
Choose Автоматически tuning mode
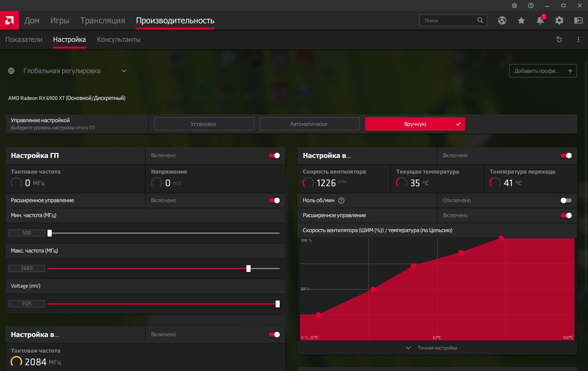pyautogui.click(x=310, y=124)
